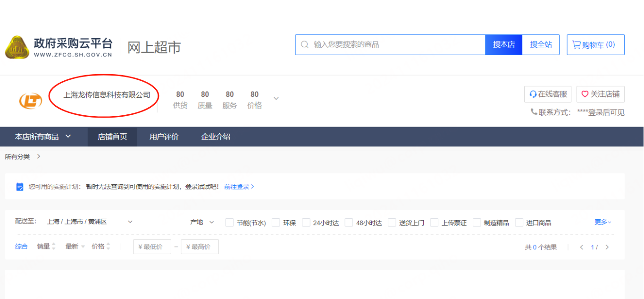The image size is (644, 299).
Task: Toggle the 进口商品 checkbox
Action: (x=519, y=222)
